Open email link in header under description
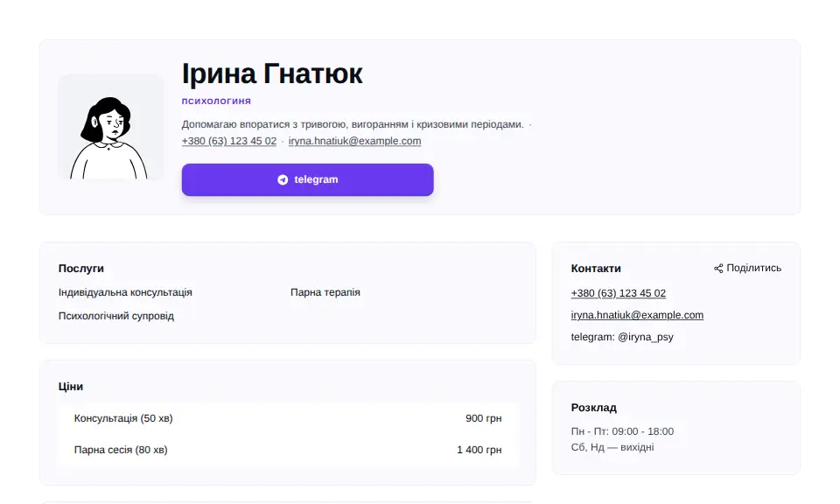This screenshot has width=840, height=504. tap(354, 141)
